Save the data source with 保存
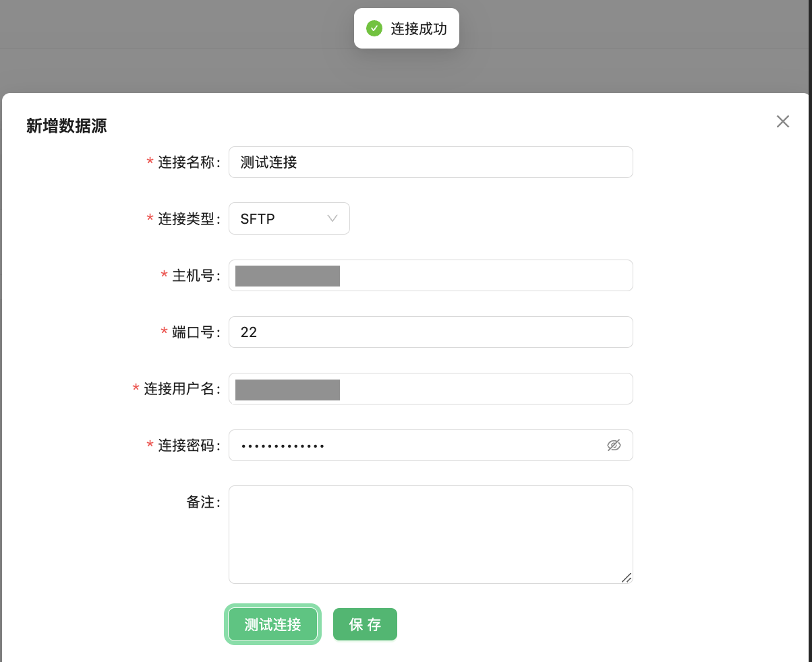Screen dimensions: 812x662 (365, 624)
